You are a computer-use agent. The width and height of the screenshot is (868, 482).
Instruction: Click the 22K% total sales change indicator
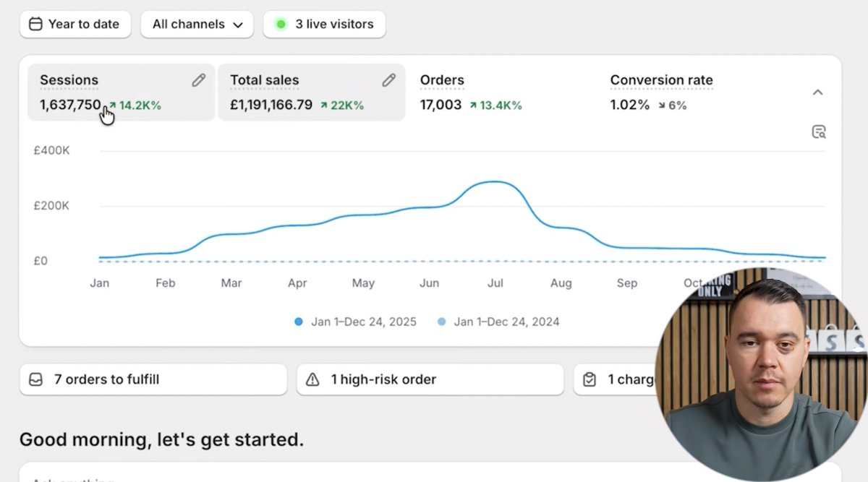pos(342,106)
